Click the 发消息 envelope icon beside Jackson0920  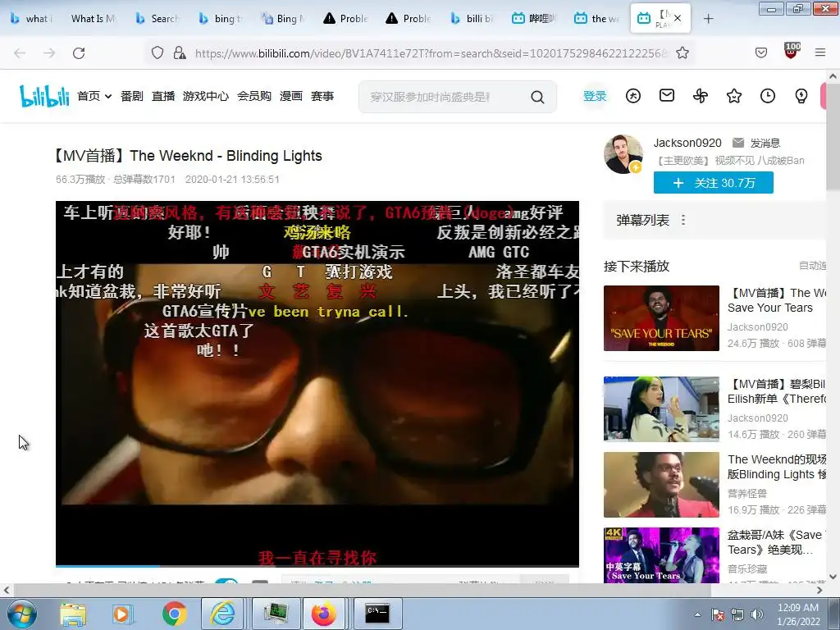[x=738, y=143]
